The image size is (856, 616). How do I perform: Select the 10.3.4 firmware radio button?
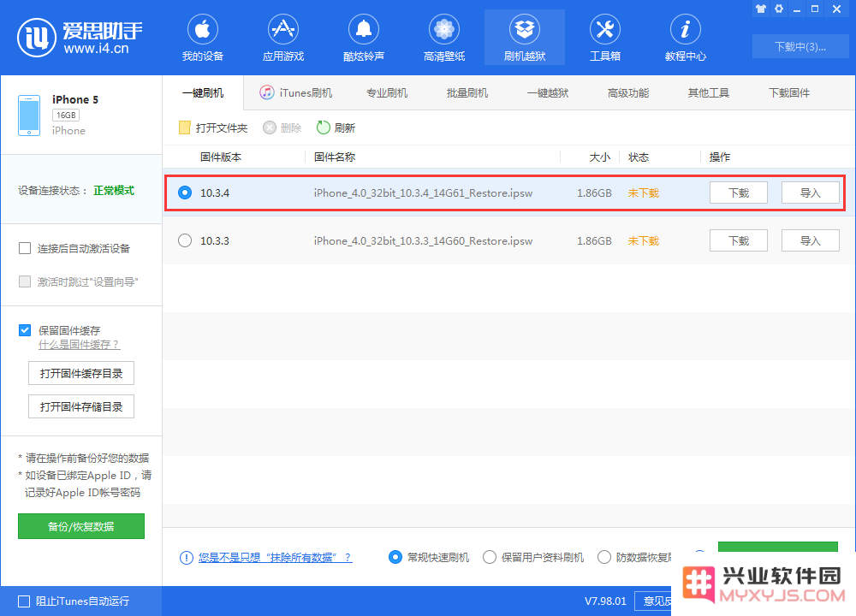pyautogui.click(x=185, y=192)
